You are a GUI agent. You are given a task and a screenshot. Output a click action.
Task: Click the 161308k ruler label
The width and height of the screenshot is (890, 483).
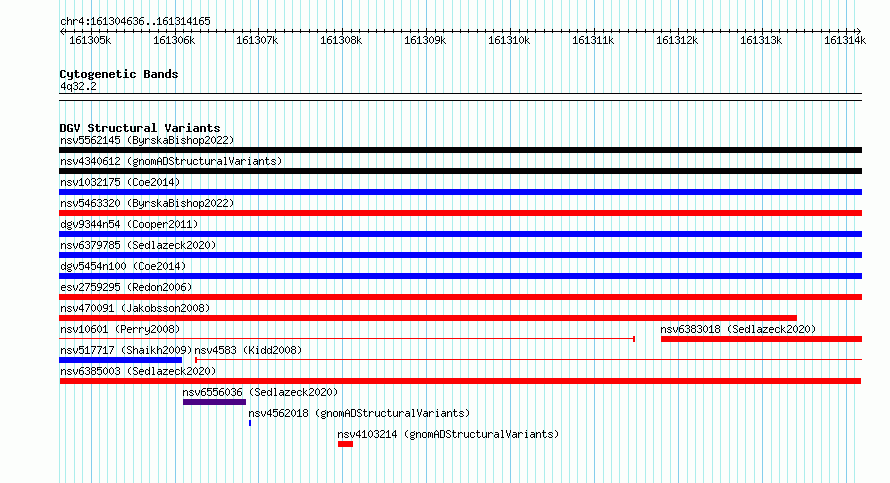click(341, 40)
